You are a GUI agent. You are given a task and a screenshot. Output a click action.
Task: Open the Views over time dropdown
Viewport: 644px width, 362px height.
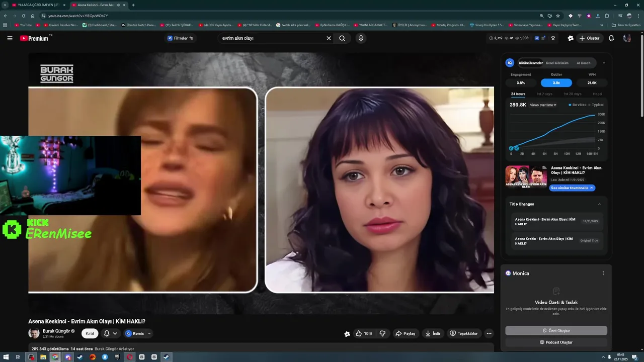pos(543,105)
